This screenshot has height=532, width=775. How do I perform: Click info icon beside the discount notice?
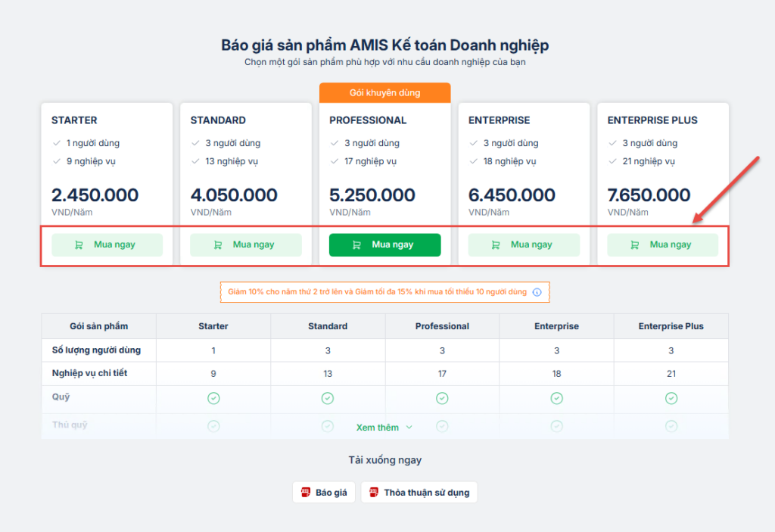tap(537, 292)
